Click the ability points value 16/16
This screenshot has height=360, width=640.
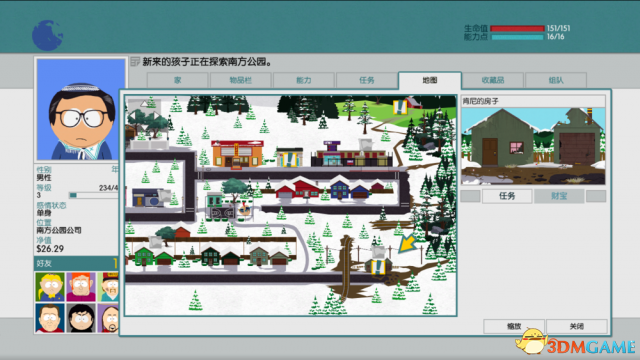[556, 37]
